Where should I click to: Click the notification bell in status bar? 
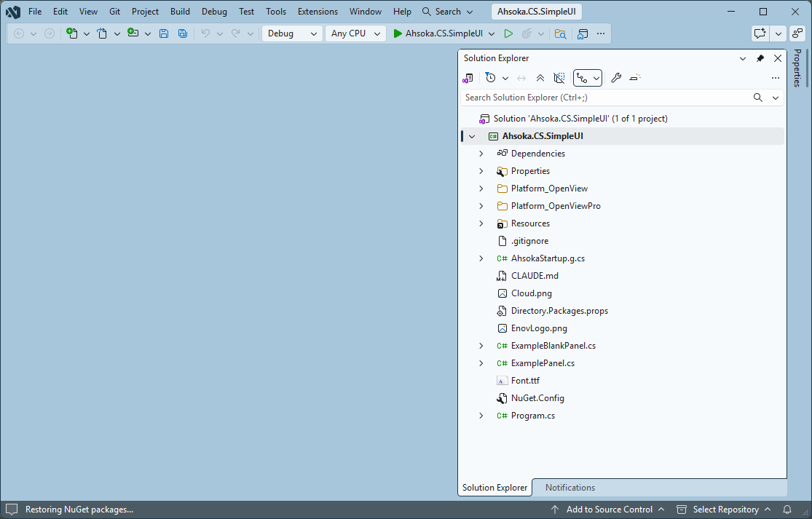coord(787,510)
